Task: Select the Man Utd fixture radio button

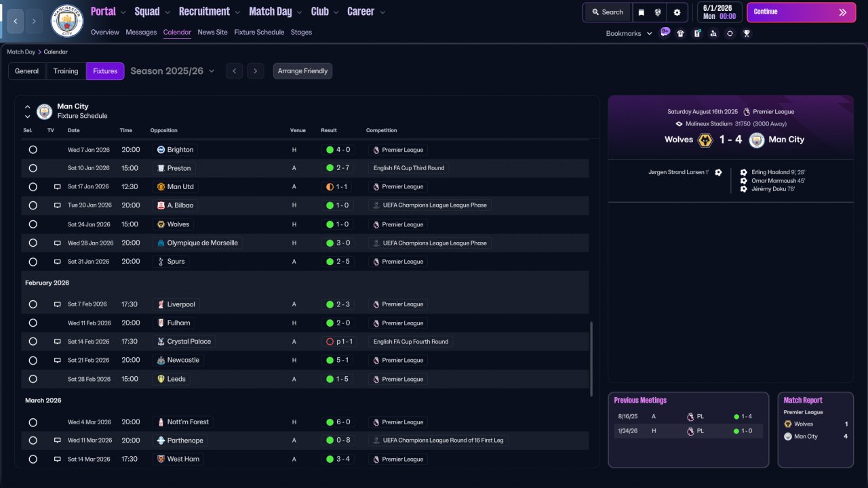Action: tap(33, 187)
